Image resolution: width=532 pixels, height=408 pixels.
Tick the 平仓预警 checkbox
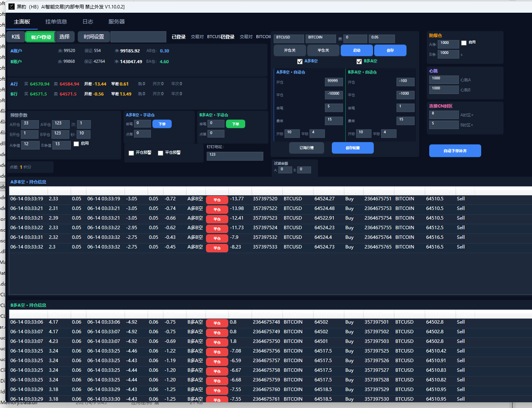tap(161, 153)
